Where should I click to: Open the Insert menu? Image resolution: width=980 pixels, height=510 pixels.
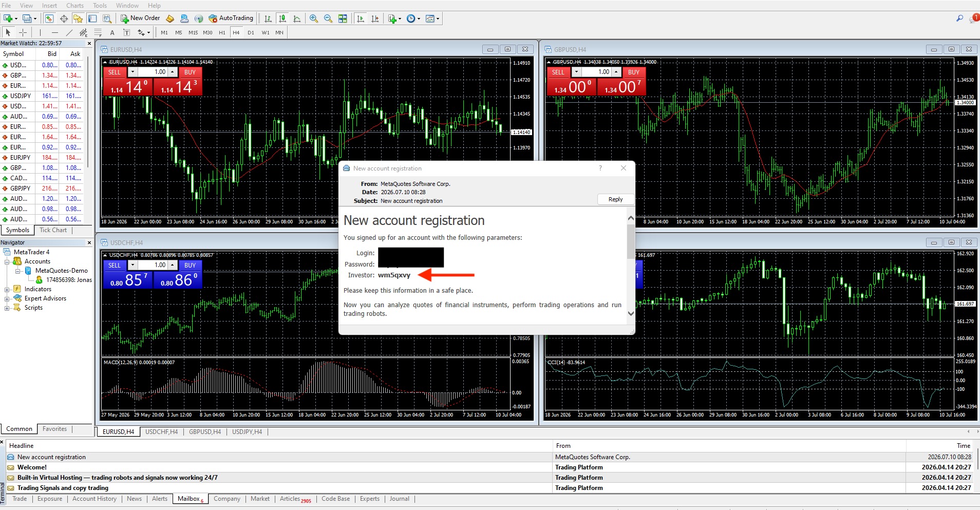pos(49,6)
